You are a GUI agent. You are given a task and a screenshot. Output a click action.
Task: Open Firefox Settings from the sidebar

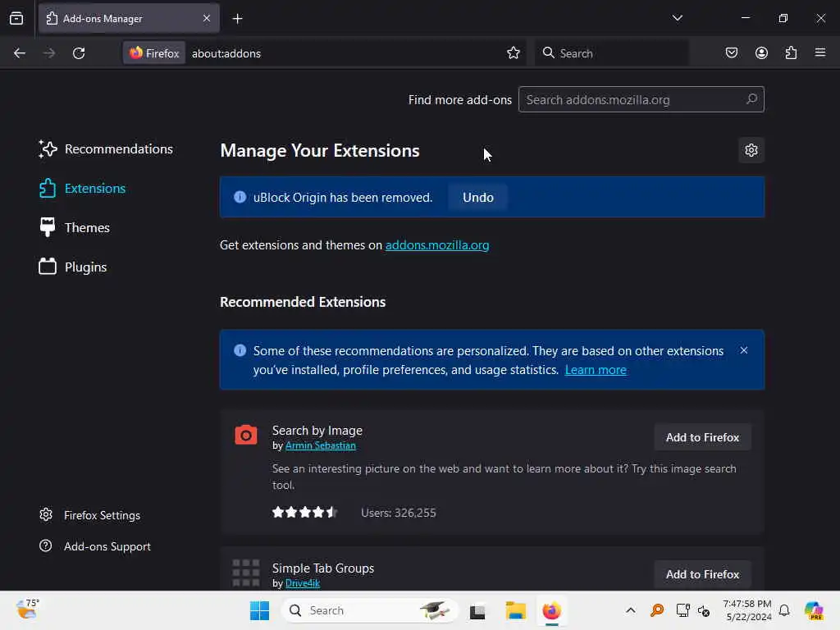[90, 515]
